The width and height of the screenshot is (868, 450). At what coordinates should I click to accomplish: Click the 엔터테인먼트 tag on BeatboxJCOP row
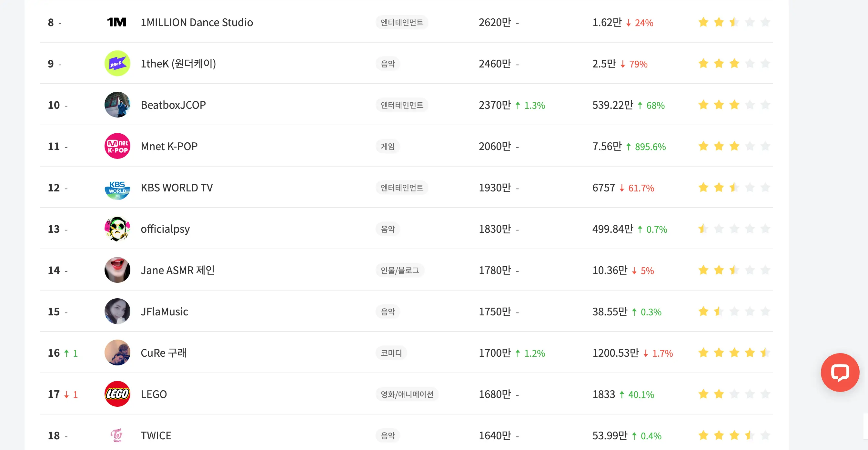pos(402,105)
